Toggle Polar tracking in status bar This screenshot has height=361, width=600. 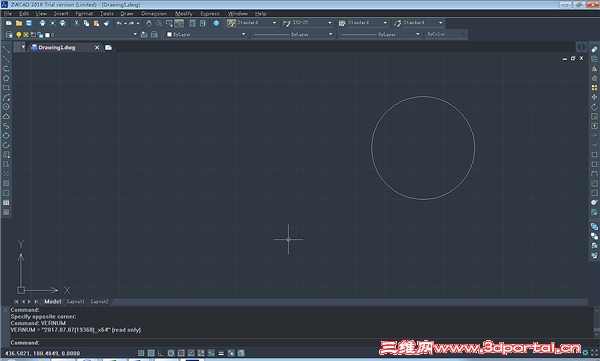pos(171,353)
